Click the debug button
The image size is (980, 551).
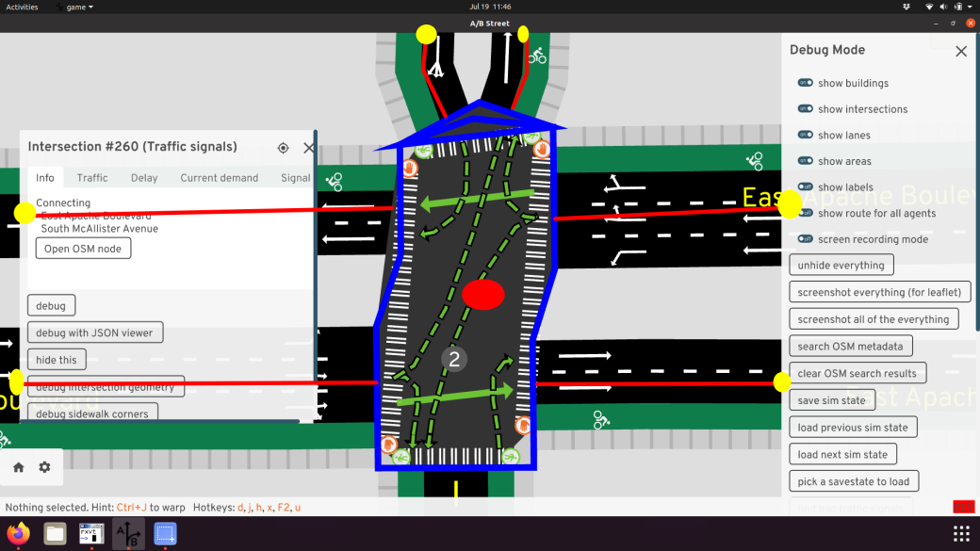pos(51,305)
